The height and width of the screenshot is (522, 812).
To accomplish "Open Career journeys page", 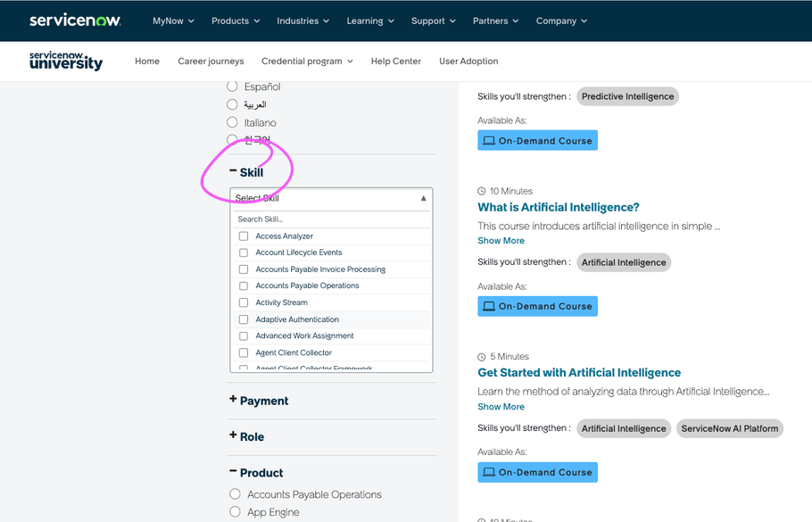I will coord(211,61).
